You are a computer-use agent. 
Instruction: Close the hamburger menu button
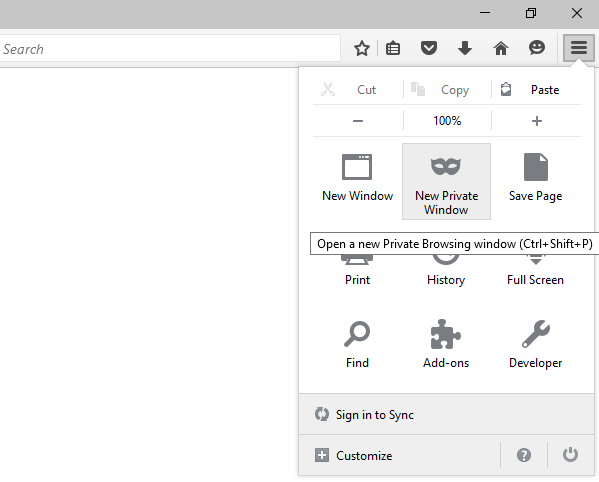pos(579,48)
